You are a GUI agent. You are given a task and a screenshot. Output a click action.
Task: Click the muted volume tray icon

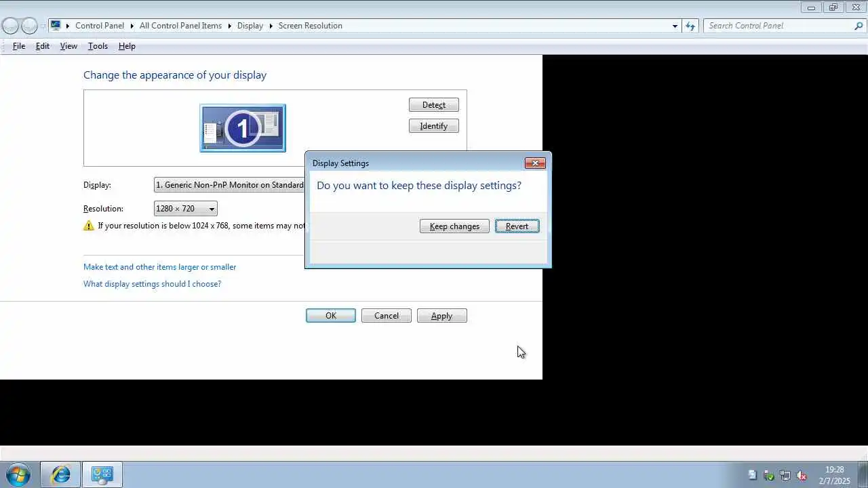pos(802,475)
